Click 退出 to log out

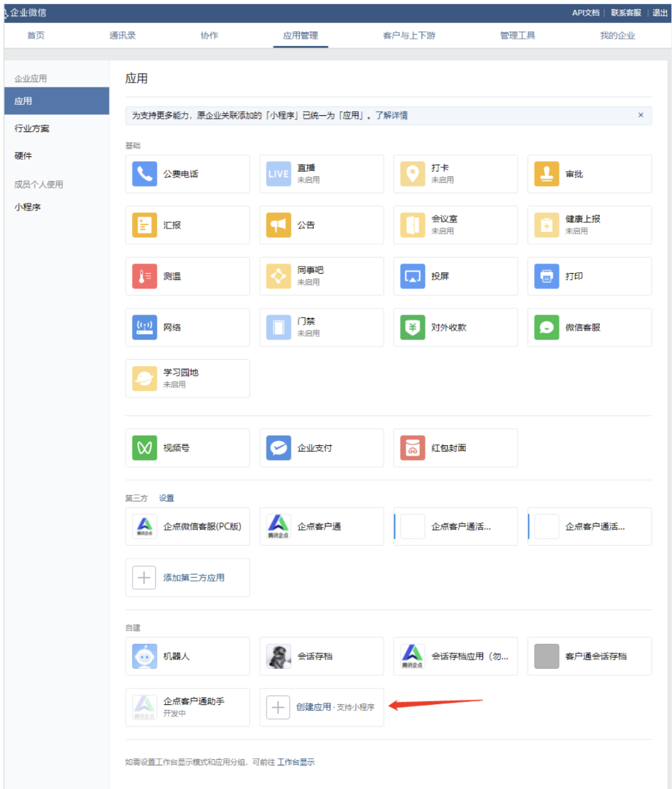pos(660,13)
